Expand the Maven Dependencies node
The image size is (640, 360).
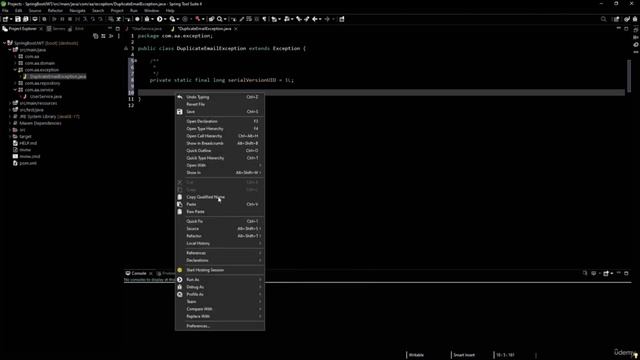tap(10, 123)
